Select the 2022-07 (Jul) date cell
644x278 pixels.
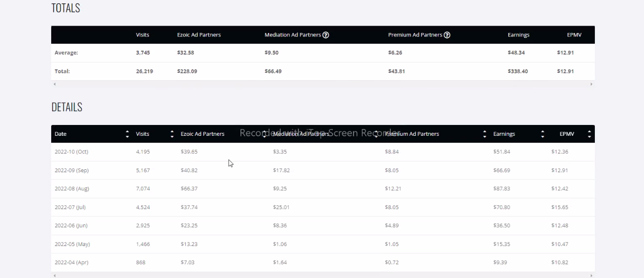70,207
